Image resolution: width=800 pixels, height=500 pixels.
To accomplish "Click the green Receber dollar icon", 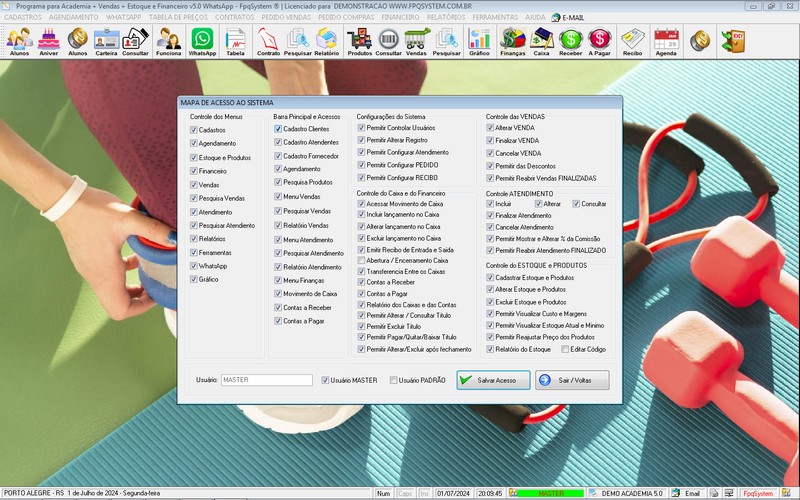I will coord(570,41).
